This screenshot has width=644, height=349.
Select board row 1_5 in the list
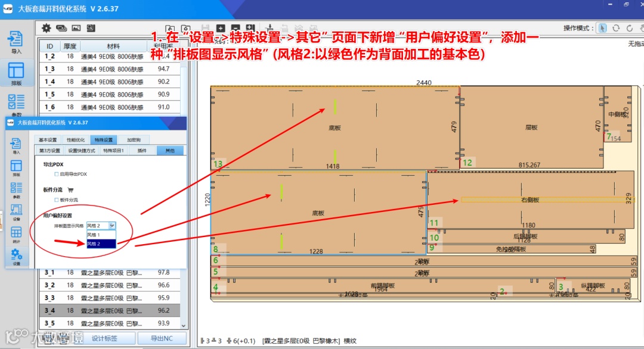pyautogui.click(x=110, y=94)
